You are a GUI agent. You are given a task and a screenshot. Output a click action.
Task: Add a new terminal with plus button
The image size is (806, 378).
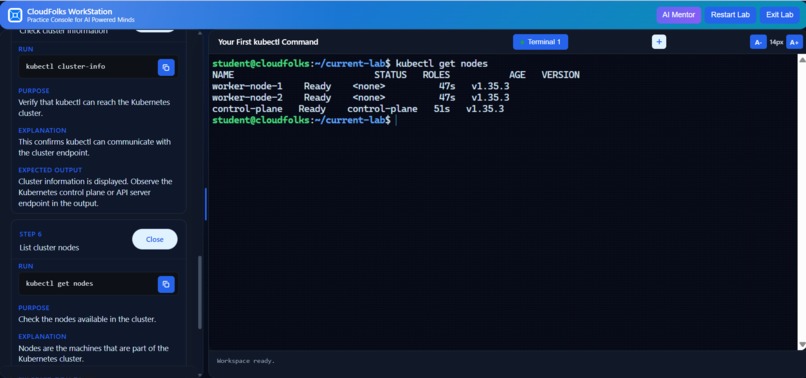tap(659, 42)
